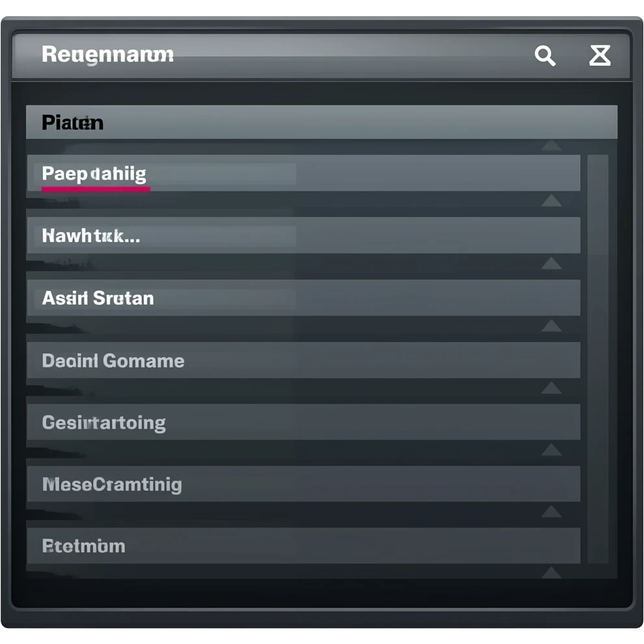Pick the Rtetmbm entry at the bottom
Image resolution: width=644 pixels, height=644 pixels.
(x=303, y=546)
